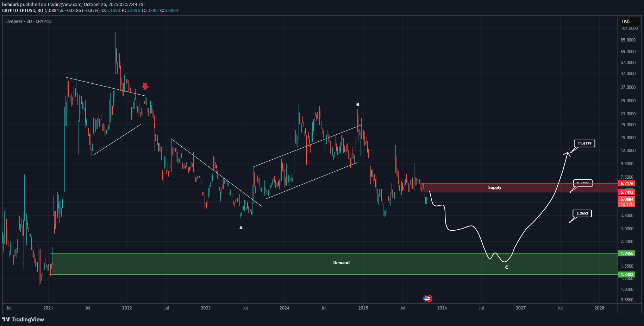Click the red down arrow marker
Image resolution: width=644 pixels, height=326 pixels.
[145, 87]
